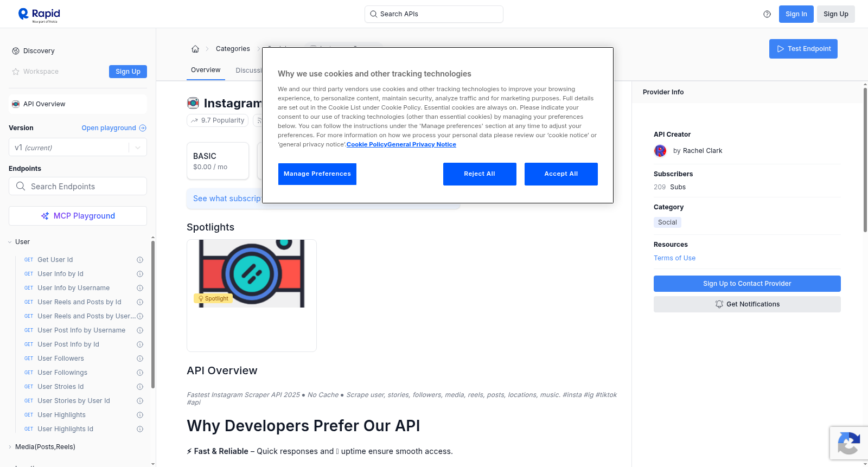868x467 pixels.
Task: Click the Workspace star icon
Action: [x=16, y=72]
